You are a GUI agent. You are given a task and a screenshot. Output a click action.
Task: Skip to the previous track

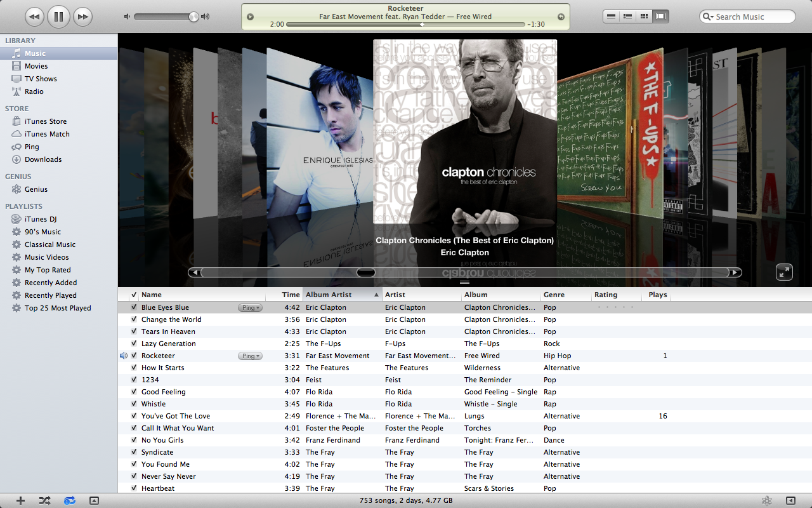click(x=35, y=17)
